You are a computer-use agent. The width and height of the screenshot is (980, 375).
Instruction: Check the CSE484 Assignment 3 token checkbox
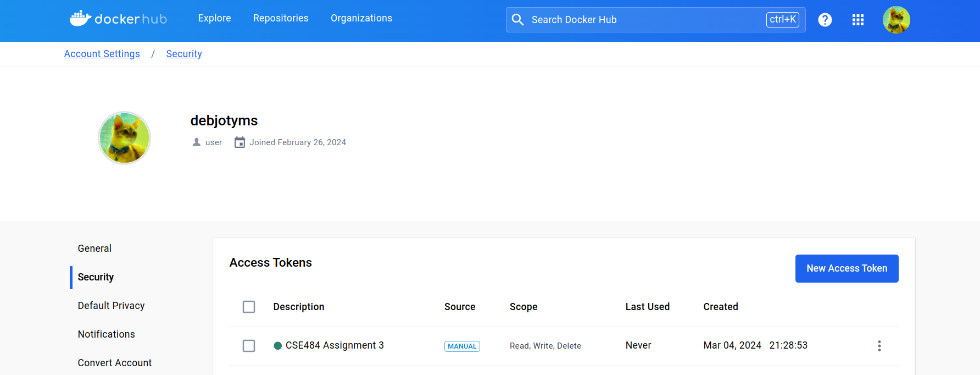[x=249, y=346]
